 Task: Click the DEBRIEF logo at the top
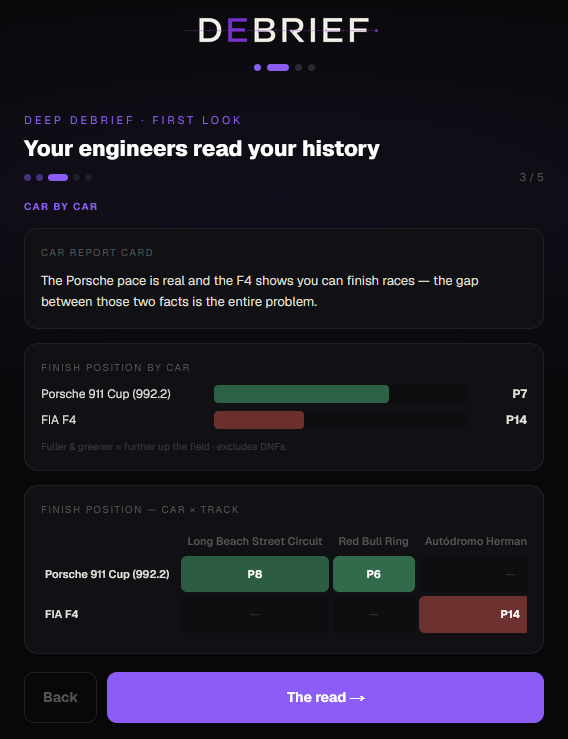pos(282,31)
